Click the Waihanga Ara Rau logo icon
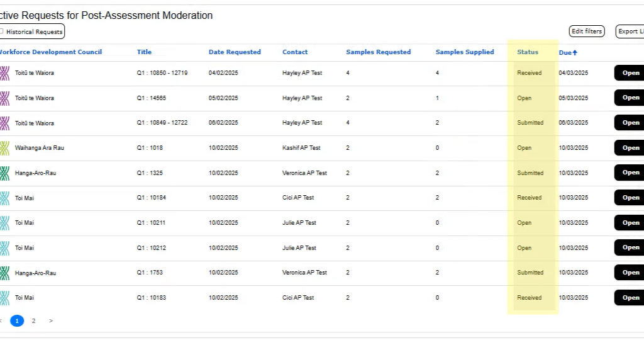644x340 pixels. click(x=4, y=149)
